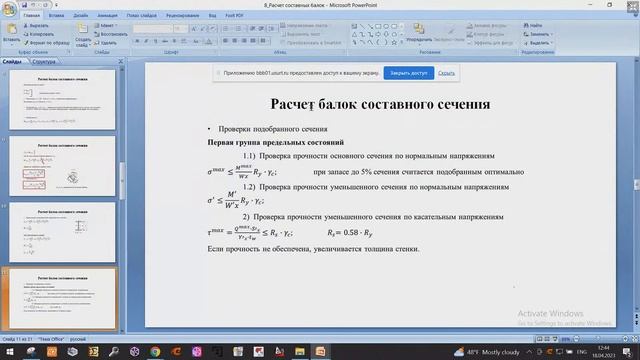Viewport: 640px width, 360px height.
Task: Open Заливка фигуры shape fill
Action: [x=487, y=26]
